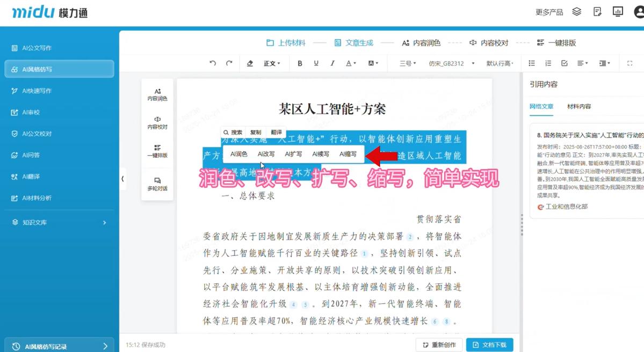Click the 重新创作 button
Image resolution: width=644 pixels, height=352 pixels.
tap(439, 344)
